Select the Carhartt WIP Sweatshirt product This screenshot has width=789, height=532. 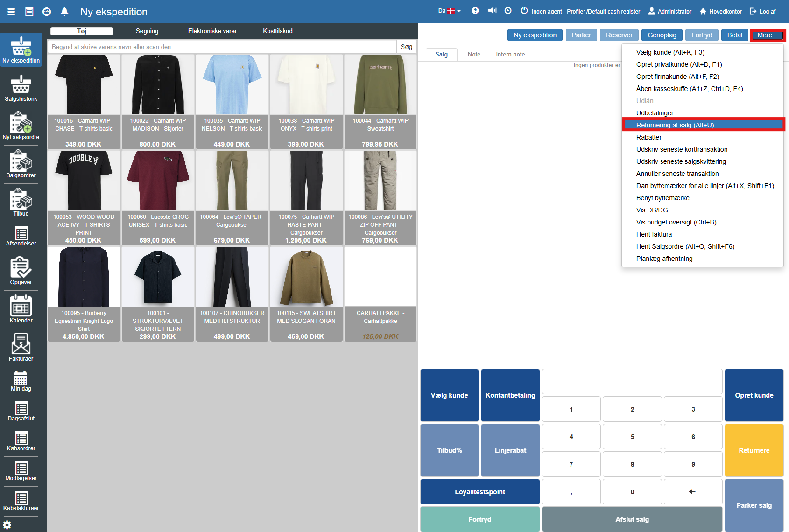click(x=380, y=102)
